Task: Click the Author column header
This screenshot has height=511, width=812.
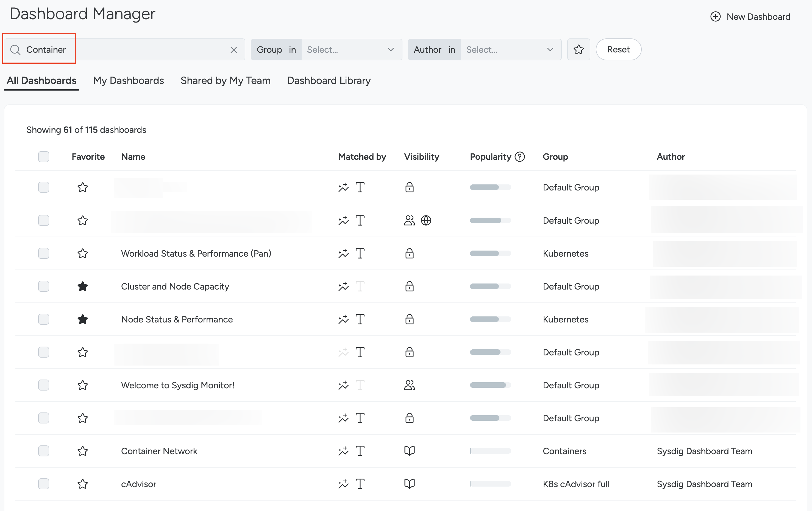Action: 671,157
